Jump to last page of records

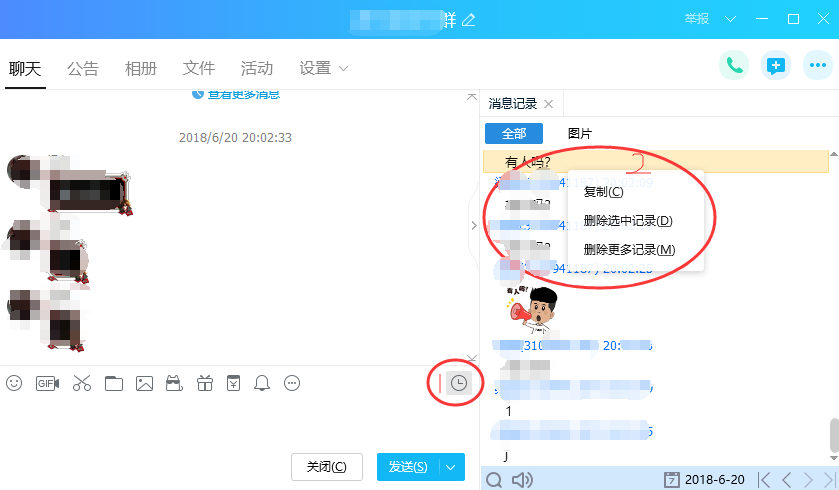tap(829, 480)
